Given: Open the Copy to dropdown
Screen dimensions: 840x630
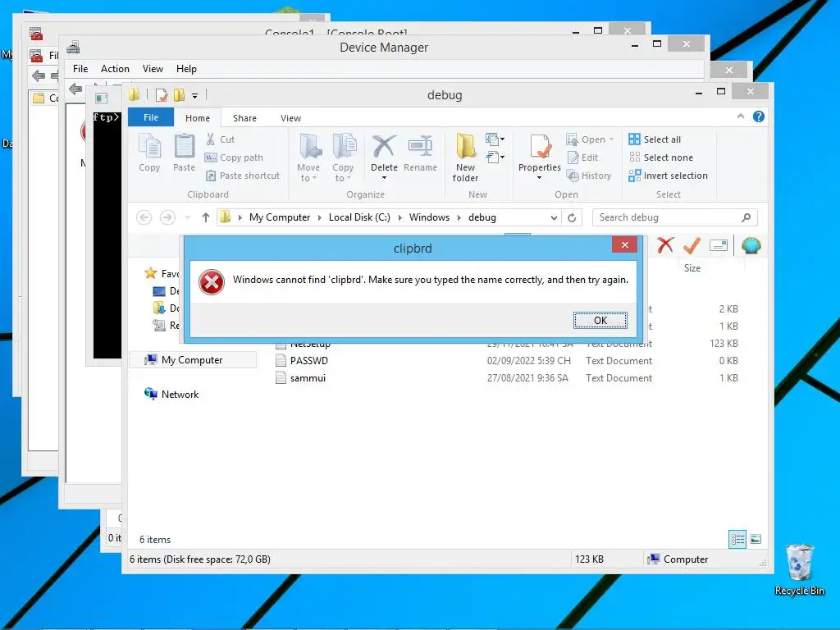Looking at the screenshot, I should [343, 158].
